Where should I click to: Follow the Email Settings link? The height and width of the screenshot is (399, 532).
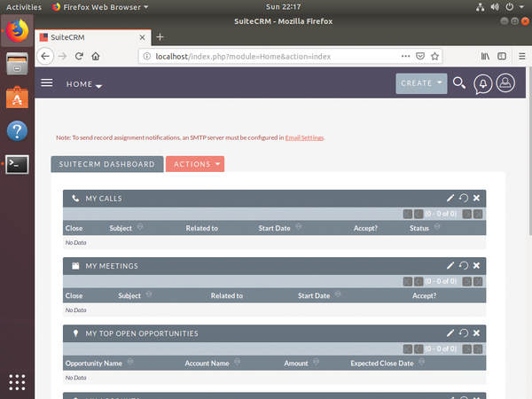[x=304, y=137]
